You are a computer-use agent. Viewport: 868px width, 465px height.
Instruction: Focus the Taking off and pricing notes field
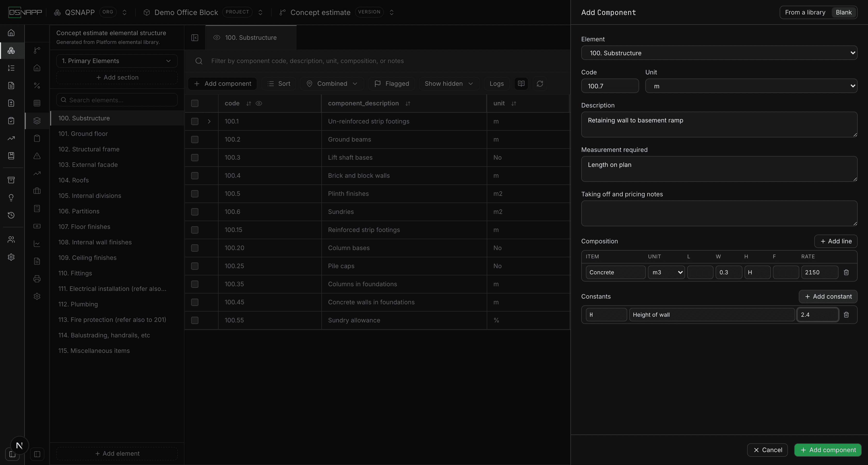coord(719,213)
